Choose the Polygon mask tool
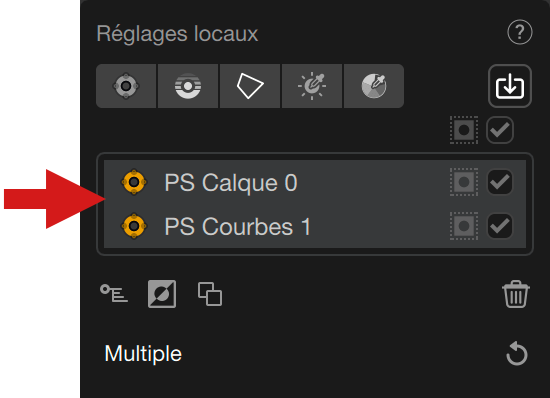Screen dimensions: 550x398 pyautogui.click(x=250, y=86)
